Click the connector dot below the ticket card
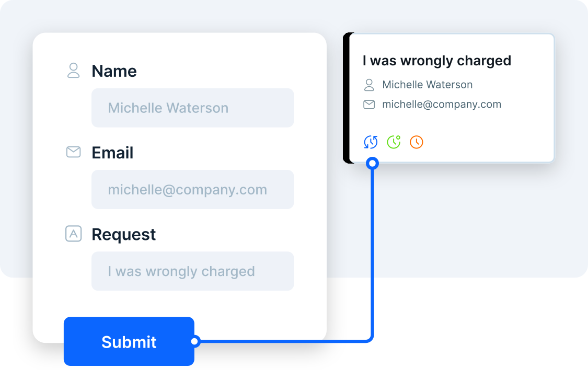Viewport: 588px width, 392px height. click(x=373, y=164)
